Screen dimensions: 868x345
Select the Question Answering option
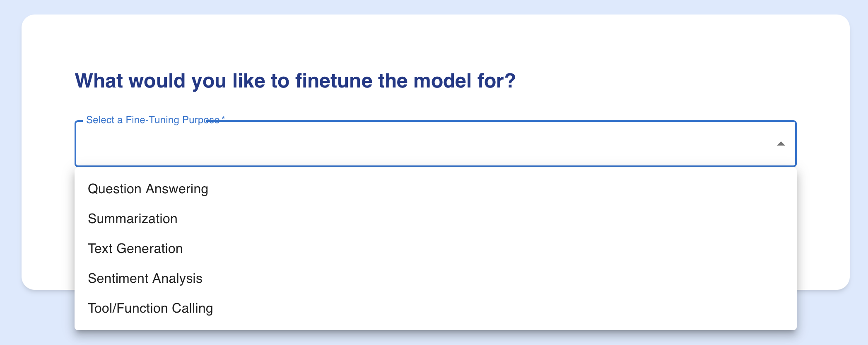point(148,189)
